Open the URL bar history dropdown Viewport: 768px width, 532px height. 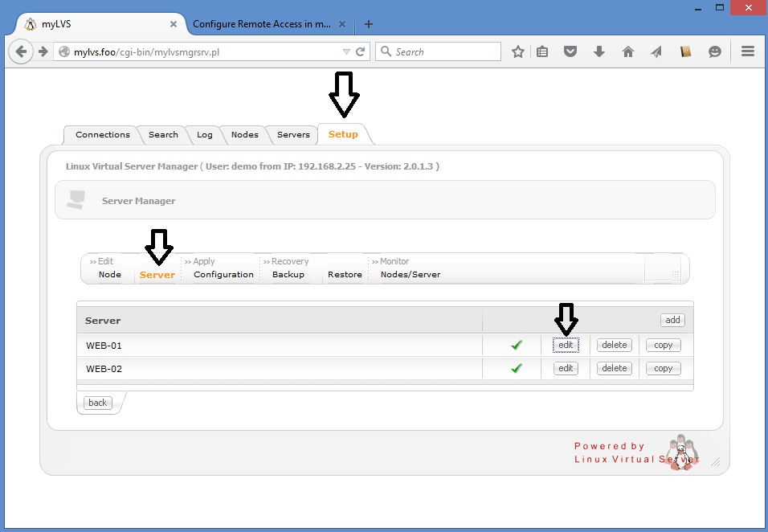pyautogui.click(x=346, y=51)
